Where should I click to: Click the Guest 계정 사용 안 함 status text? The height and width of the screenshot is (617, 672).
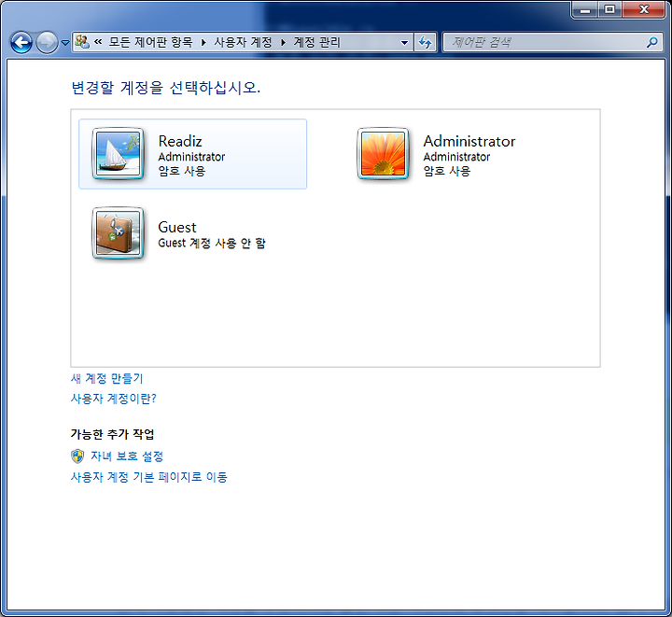point(212,243)
